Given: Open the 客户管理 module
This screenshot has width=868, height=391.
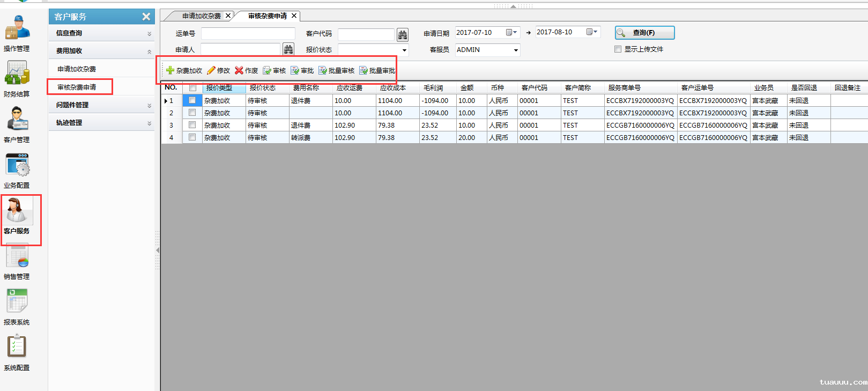Looking at the screenshot, I should (17, 124).
